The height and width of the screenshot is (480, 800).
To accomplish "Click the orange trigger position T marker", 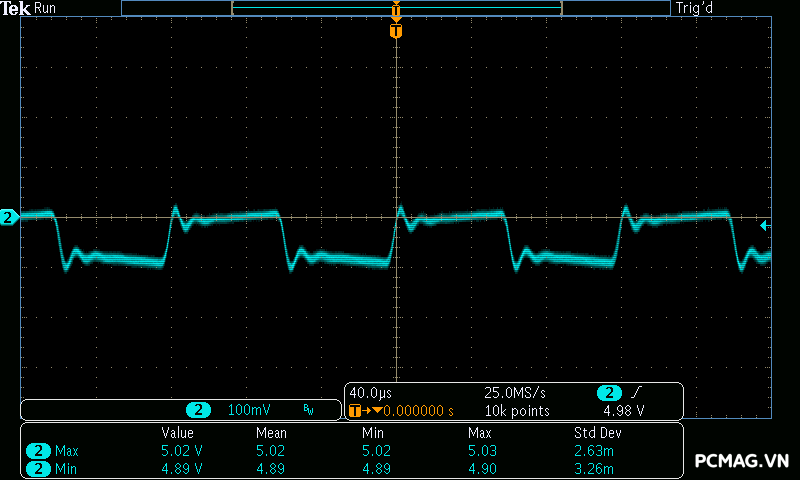I will click(x=396, y=31).
